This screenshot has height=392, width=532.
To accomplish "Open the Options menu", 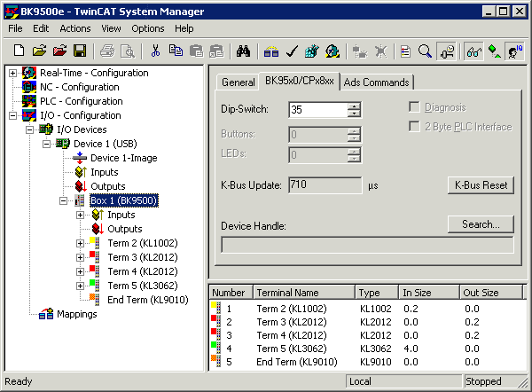I will coord(147,28).
